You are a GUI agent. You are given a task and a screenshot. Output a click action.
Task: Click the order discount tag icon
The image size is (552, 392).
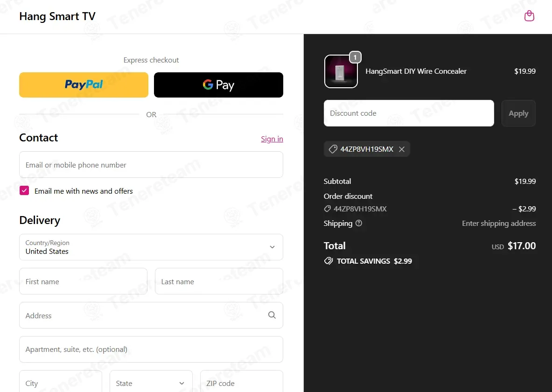(x=328, y=209)
